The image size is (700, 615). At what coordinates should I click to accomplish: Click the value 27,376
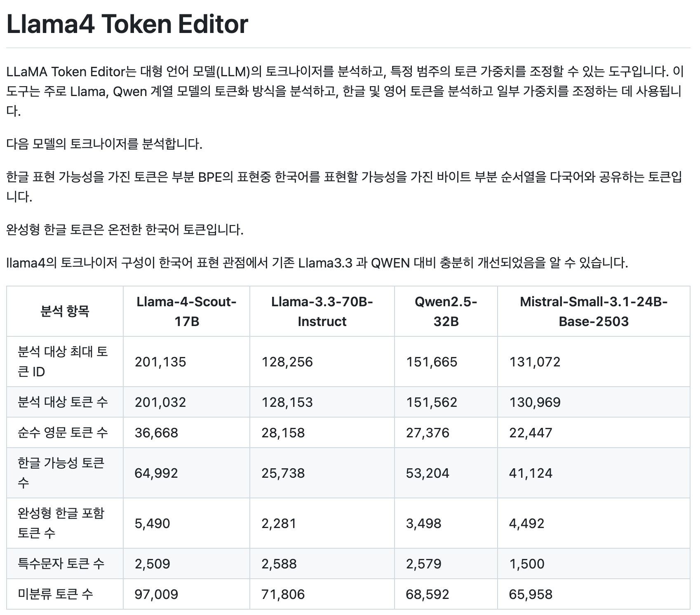[428, 433]
